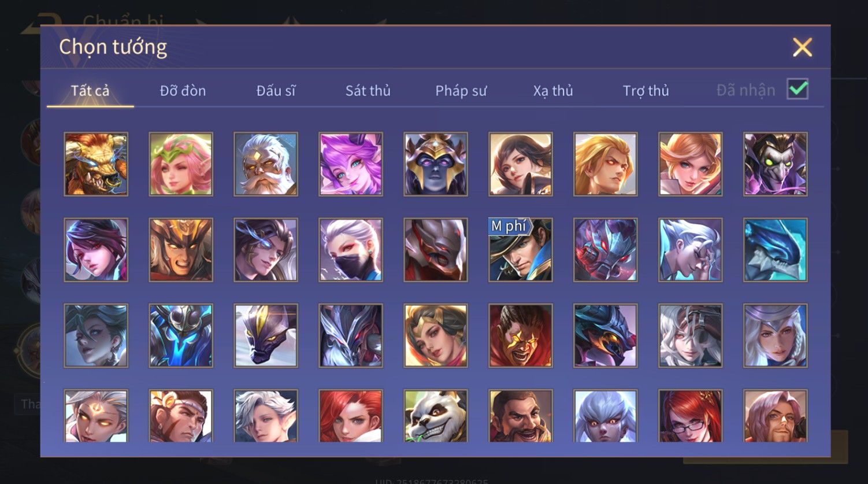The width and height of the screenshot is (868, 484).
Task: Close the 'Chọn tướng' dialog
Action: click(x=802, y=47)
